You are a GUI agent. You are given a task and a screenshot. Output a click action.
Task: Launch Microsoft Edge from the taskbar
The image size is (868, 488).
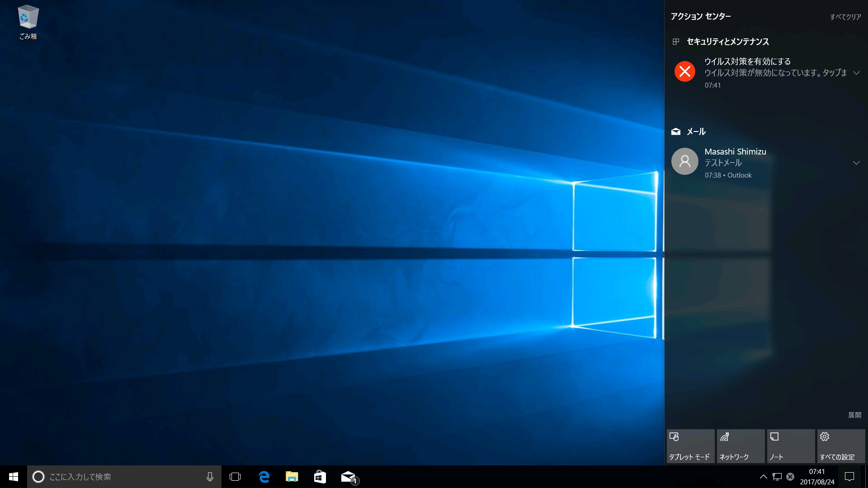pos(264,477)
